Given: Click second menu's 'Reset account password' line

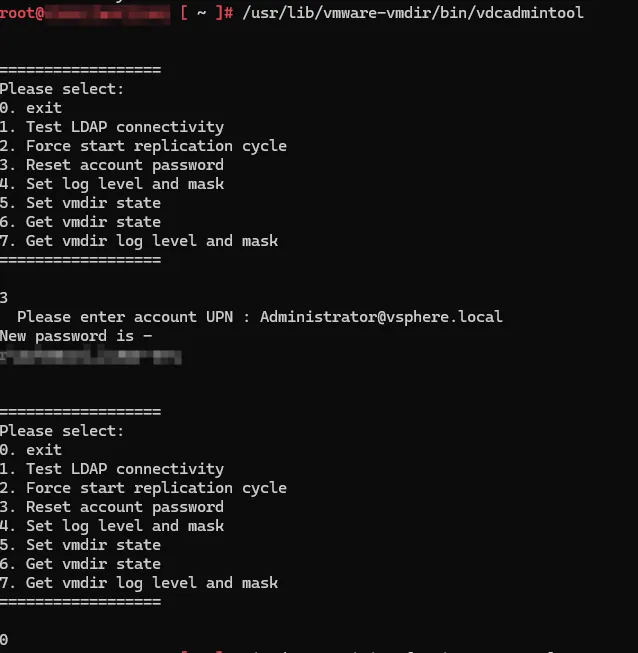Looking at the screenshot, I should [x=112, y=507].
